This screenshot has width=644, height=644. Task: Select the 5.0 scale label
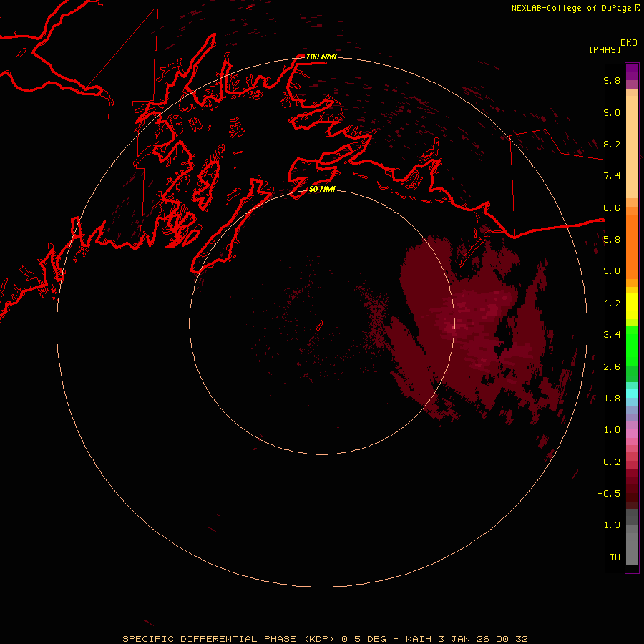point(612,271)
